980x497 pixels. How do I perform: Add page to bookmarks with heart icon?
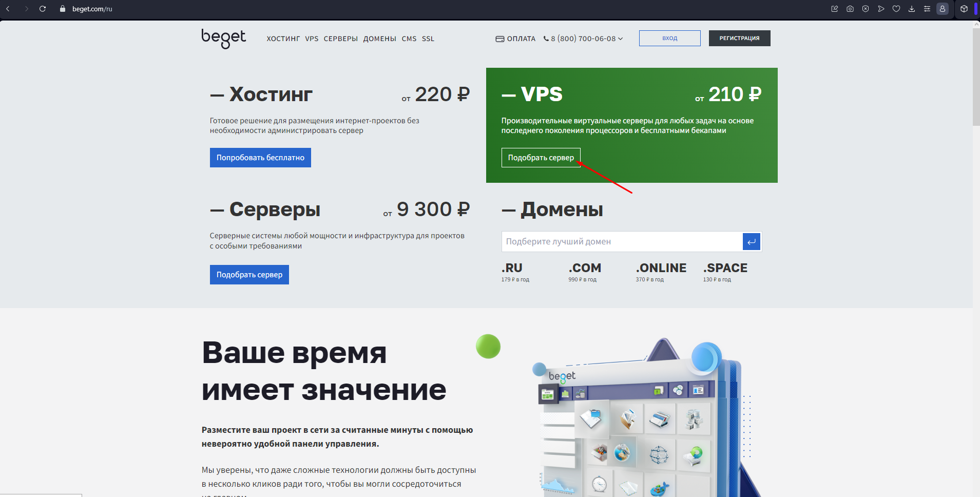pyautogui.click(x=896, y=9)
